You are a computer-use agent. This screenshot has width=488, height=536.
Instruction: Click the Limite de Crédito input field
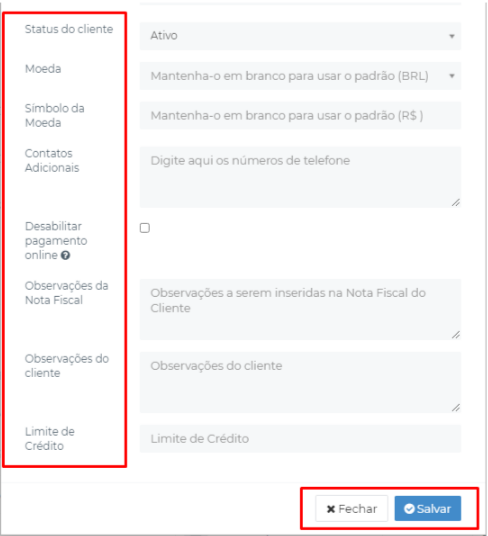pos(300,439)
